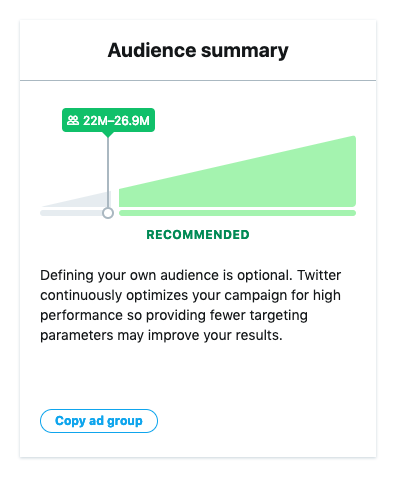The image size is (401, 484).
Task: Click the divider line under Audience summary
Action: click(x=198, y=80)
